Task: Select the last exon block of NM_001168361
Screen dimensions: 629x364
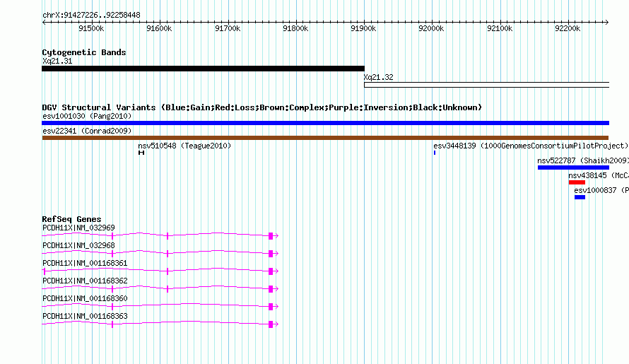Action: click(x=271, y=271)
